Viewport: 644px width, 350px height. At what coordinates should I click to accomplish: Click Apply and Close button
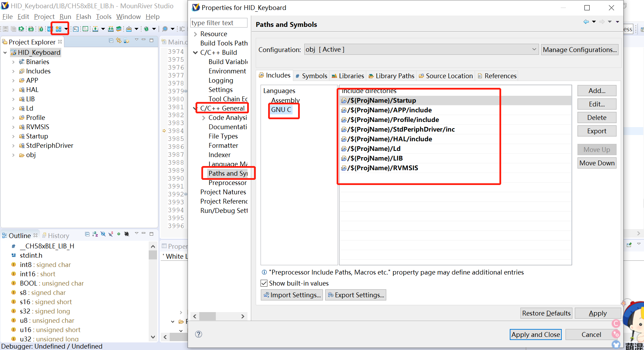(535, 334)
